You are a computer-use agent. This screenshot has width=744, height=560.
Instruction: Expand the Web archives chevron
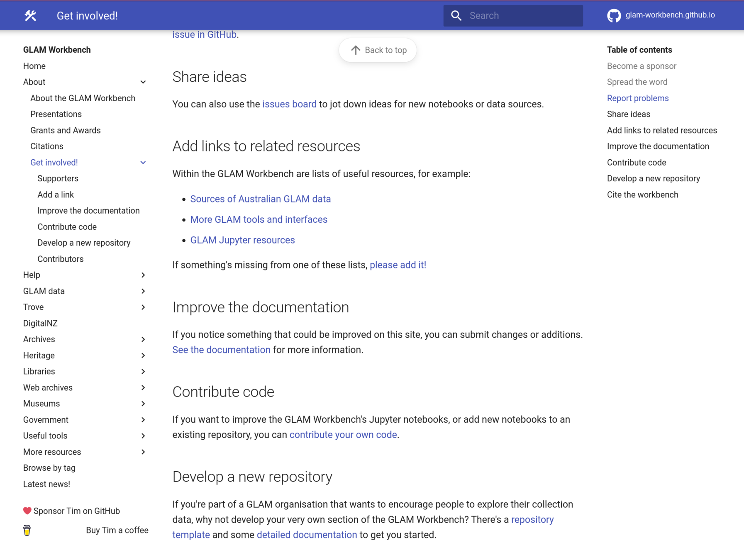pyautogui.click(x=143, y=387)
